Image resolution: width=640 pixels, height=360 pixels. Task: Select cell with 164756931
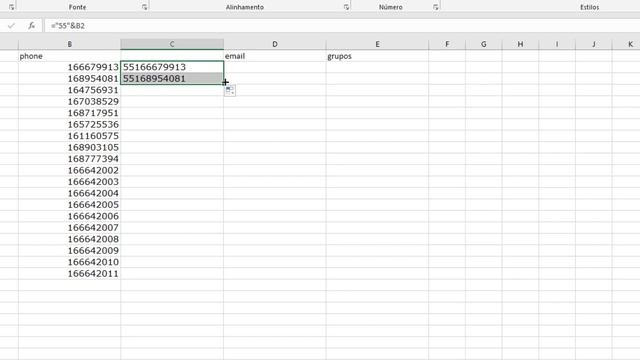point(69,90)
